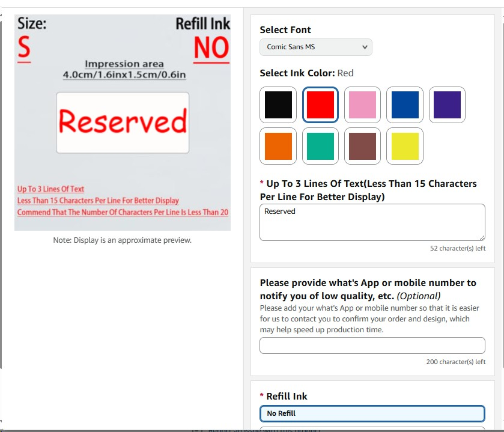Focus the WhatsApp or mobile number field
This screenshot has width=504, height=432.
click(372, 345)
